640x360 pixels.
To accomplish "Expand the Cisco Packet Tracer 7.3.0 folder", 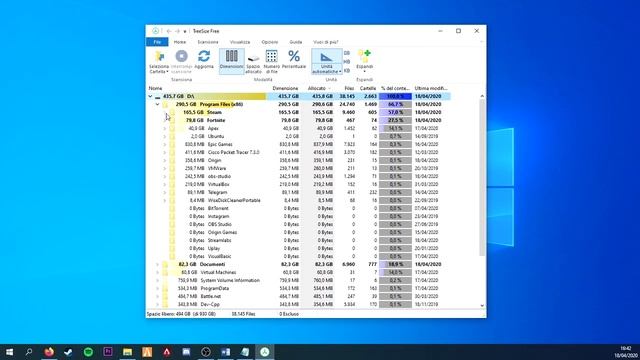I will 165,153.
